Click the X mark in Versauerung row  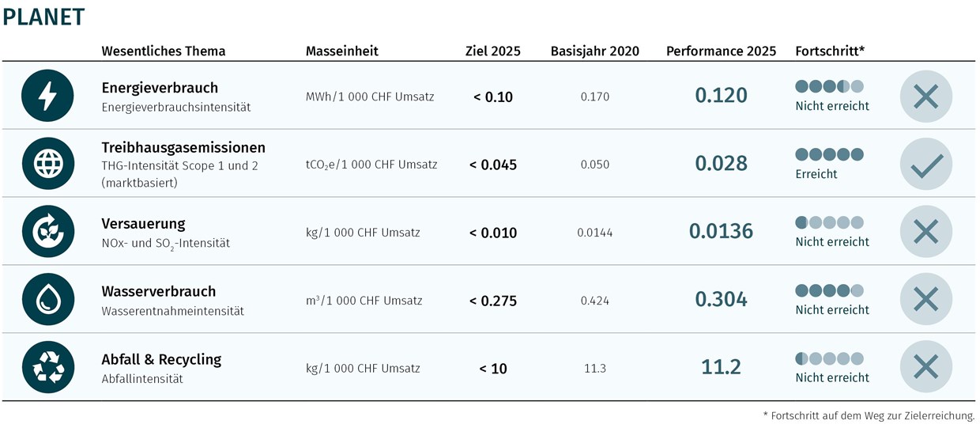click(925, 232)
